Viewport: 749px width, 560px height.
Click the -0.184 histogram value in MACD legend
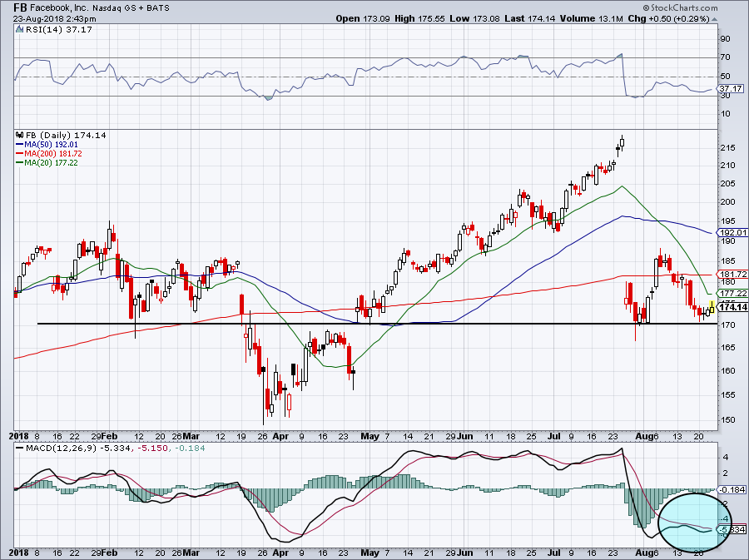coord(190,448)
